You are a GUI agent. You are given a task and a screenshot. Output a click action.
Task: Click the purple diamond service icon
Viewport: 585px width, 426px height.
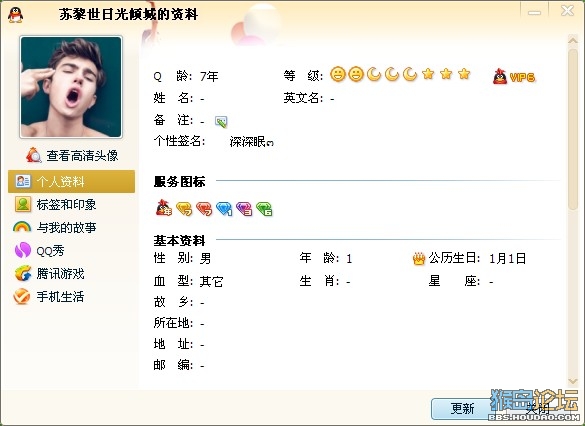(x=244, y=209)
